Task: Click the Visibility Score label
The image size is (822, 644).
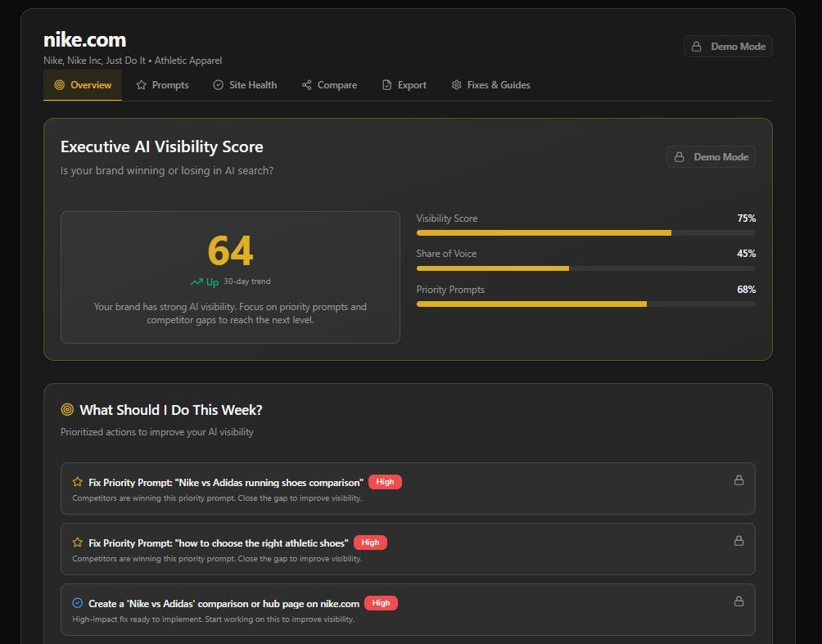Action: 447,218
